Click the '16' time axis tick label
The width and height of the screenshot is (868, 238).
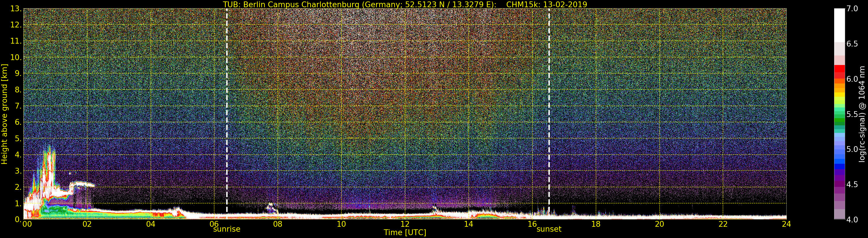pyautogui.click(x=532, y=224)
